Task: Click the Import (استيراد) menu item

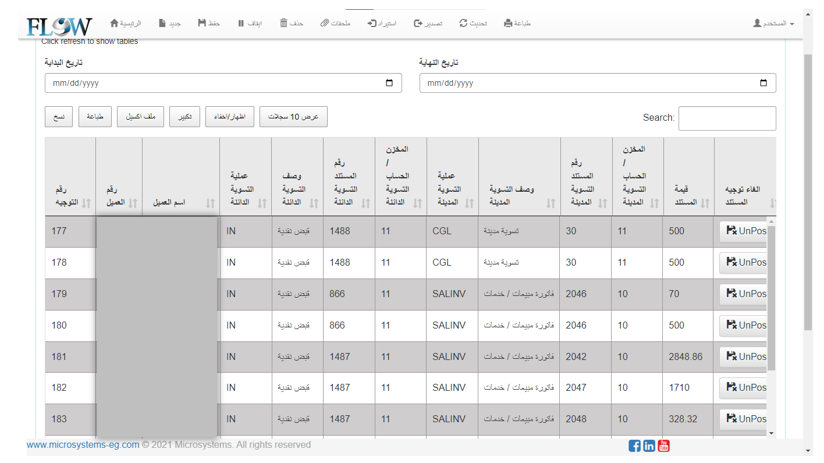Action: [381, 23]
